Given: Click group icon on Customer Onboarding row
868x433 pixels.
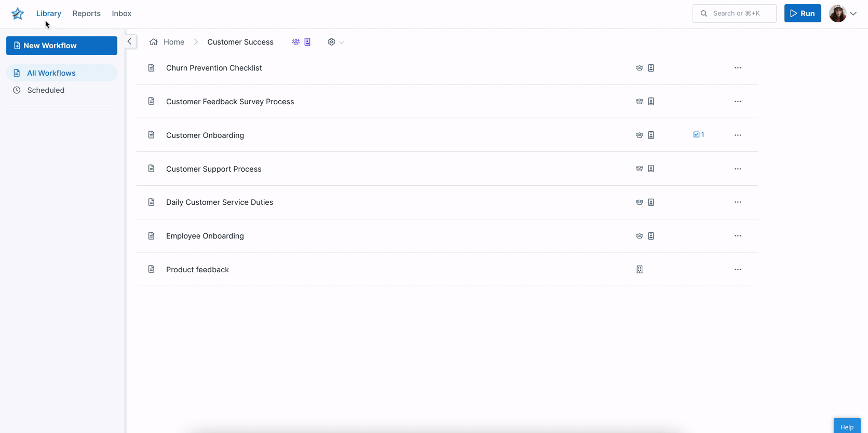Looking at the screenshot, I should 640,135.
